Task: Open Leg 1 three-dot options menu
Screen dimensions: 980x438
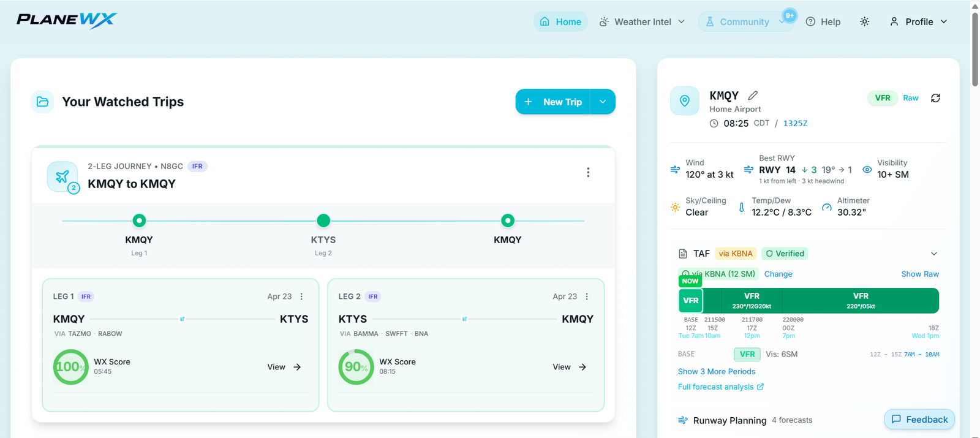Action: [x=301, y=296]
